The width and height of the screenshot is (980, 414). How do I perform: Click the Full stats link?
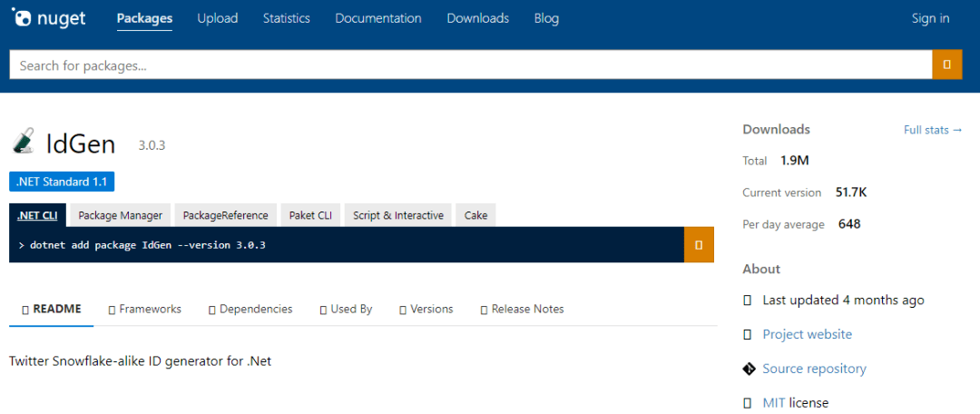(933, 130)
